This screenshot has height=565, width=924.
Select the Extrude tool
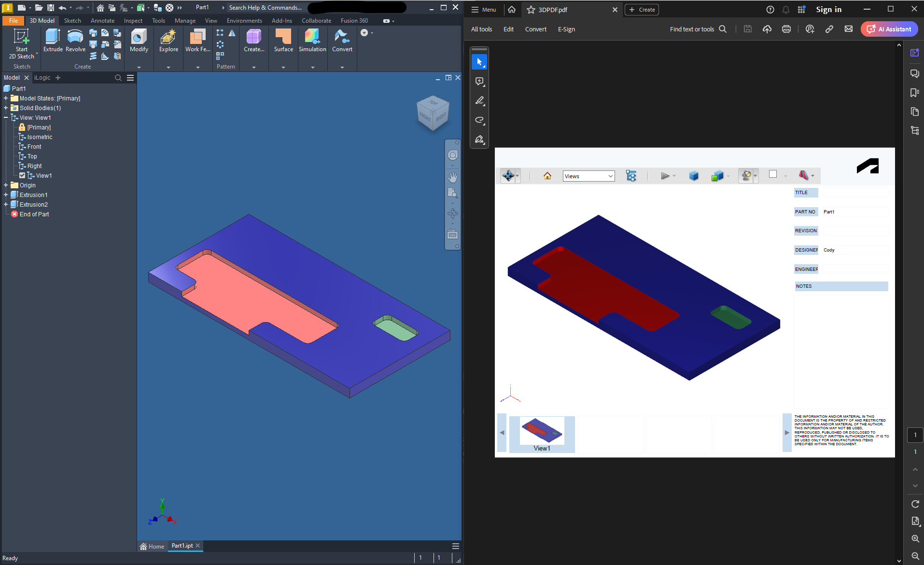pyautogui.click(x=53, y=41)
